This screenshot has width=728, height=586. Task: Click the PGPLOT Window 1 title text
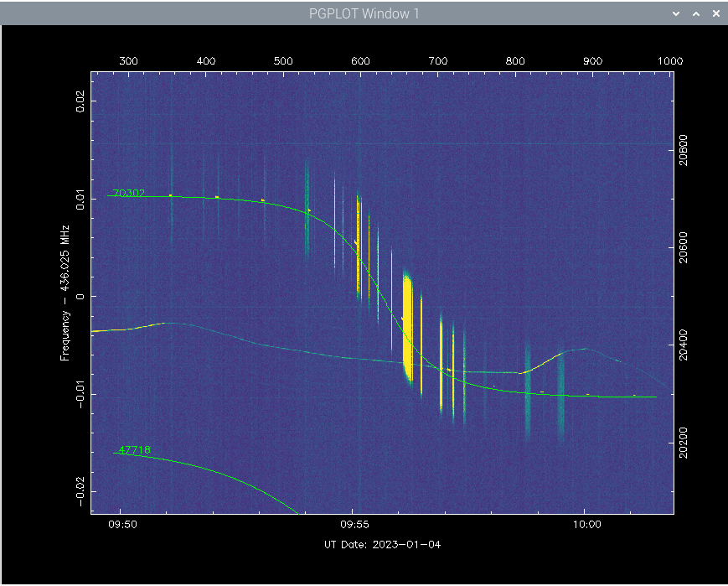click(364, 13)
